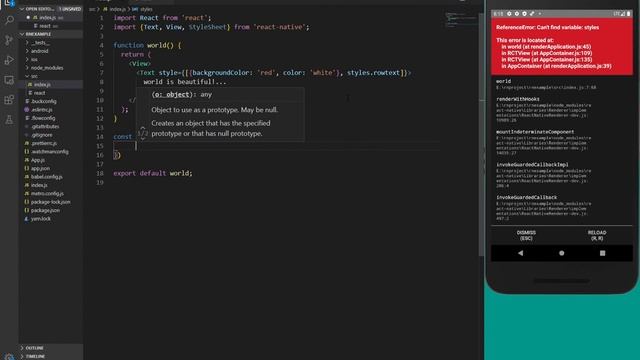
Task: Click the unsaved dot beside index.js in Open Editors
Action: (28, 18)
